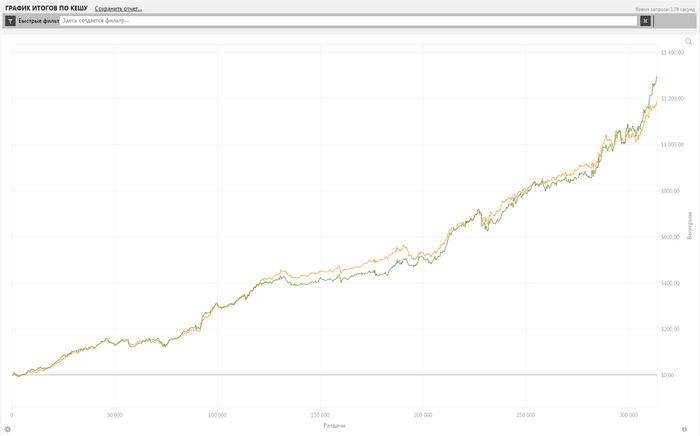Click the info icon below the chart
The image size is (700, 436).
684,429
